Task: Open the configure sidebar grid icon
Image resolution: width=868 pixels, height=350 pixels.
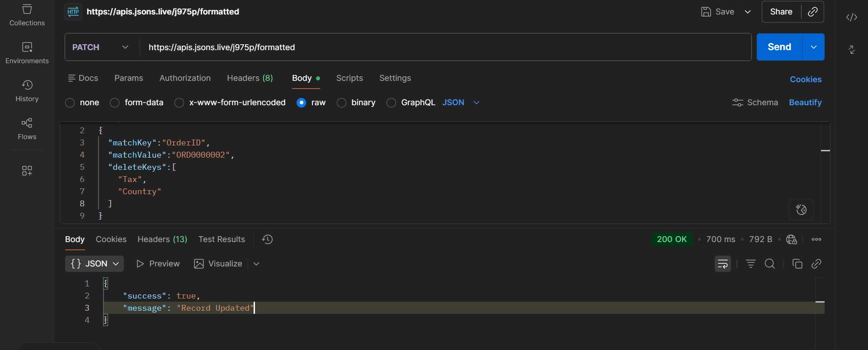Action: coord(27,170)
